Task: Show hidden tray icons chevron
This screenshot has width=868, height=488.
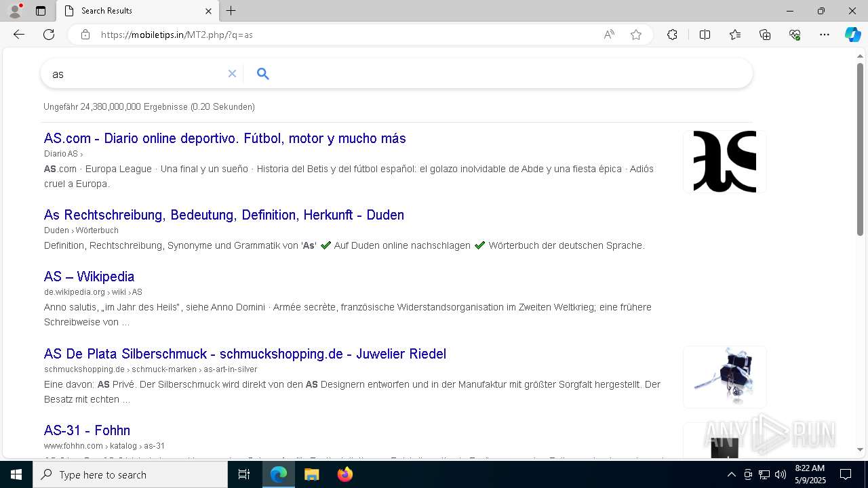Action: pos(731,474)
